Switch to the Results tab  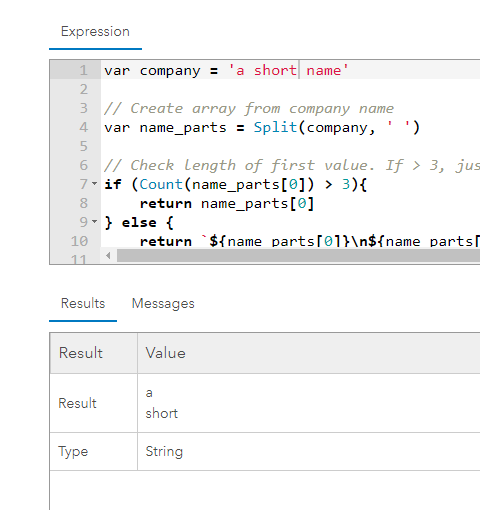83,303
